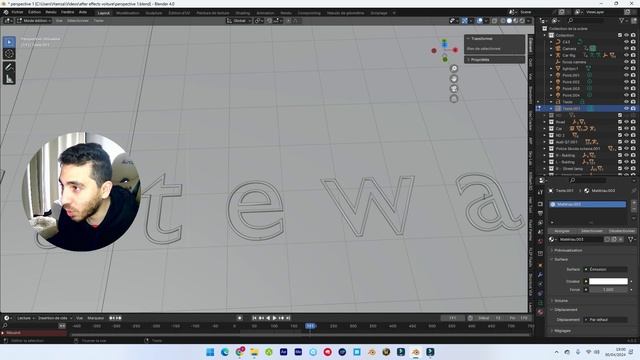Open the Lecture playback menu in timeline
Screen dimensions: 640x360
click(25, 318)
